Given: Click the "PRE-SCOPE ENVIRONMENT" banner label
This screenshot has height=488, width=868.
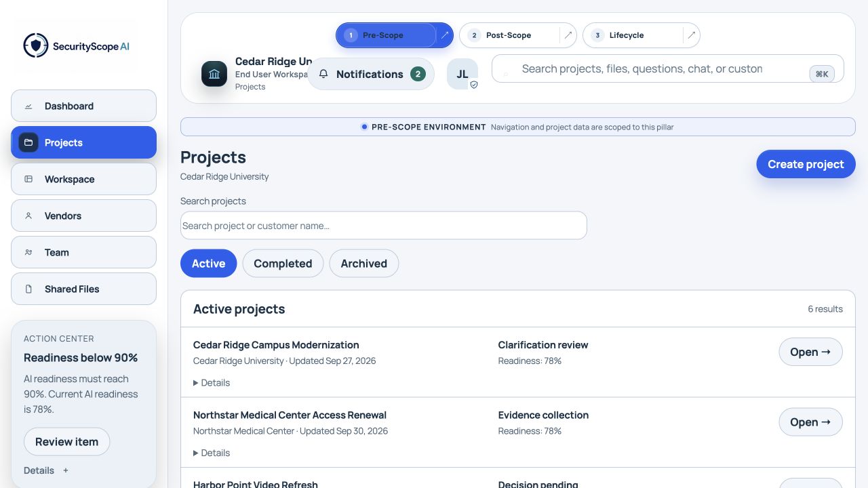Looking at the screenshot, I should [x=429, y=127].
